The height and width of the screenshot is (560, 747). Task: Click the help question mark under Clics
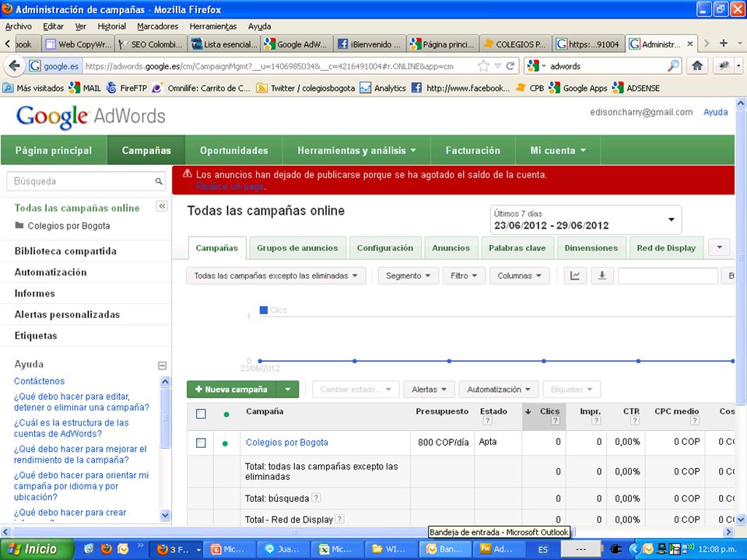(555, 421)
